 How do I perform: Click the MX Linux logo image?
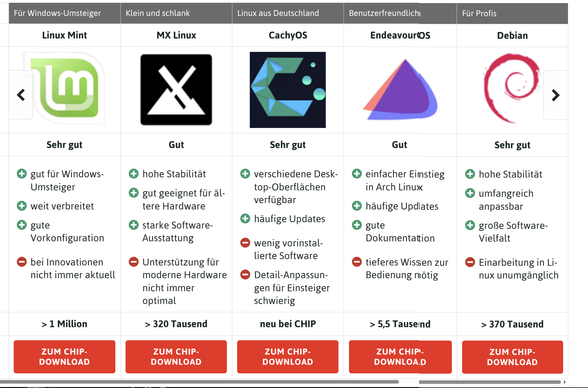click(176, 90)
